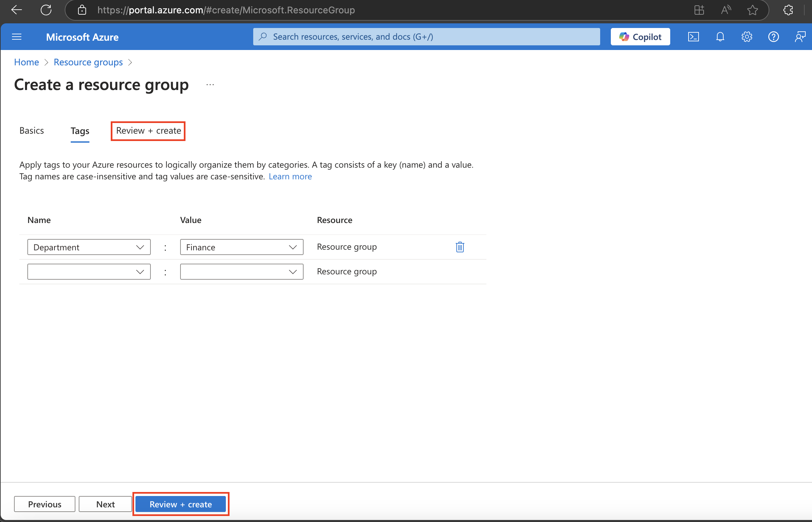Open the Feedback icon in header
The image size is (812, 522).
[800, 37]
